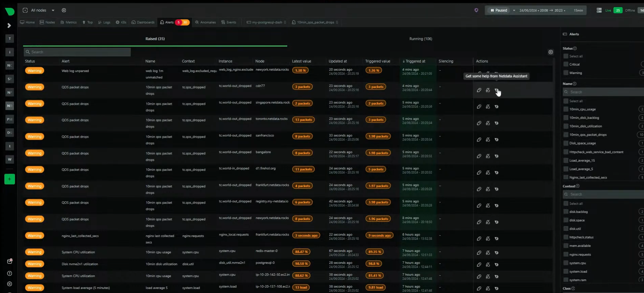Viewport: 644px width, 293px height.
Task: Sort by the Updated at column header
Action: (338, 61)
